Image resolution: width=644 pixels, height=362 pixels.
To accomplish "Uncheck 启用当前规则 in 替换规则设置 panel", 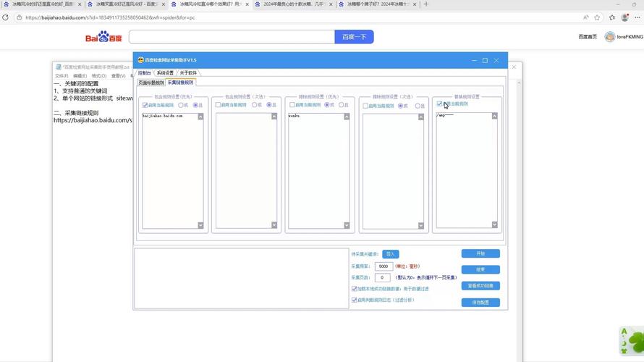I will click(440, 104).
